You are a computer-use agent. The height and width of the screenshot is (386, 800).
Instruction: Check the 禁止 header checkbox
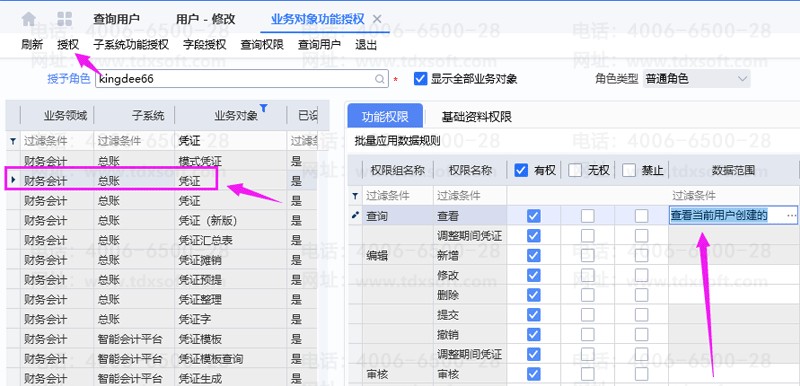(629, 170)
